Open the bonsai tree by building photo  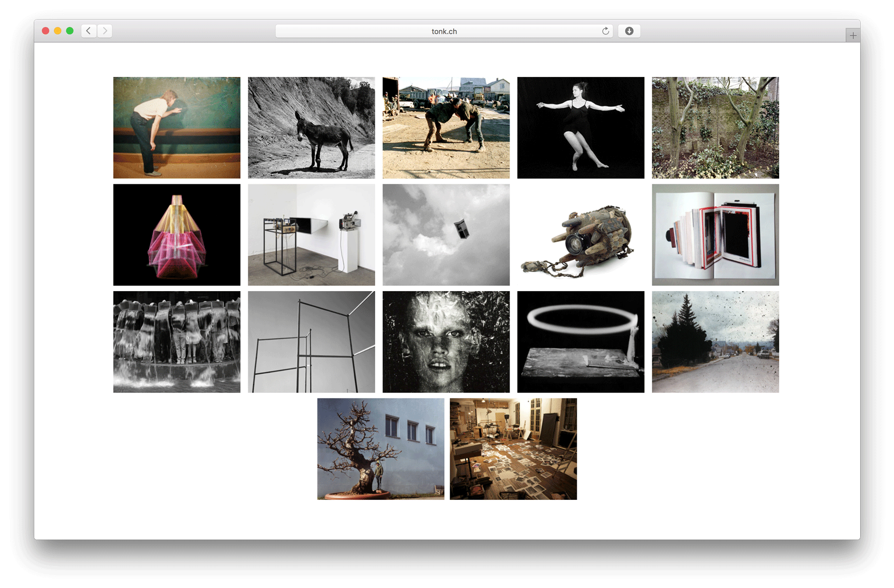tap(381, 449)
